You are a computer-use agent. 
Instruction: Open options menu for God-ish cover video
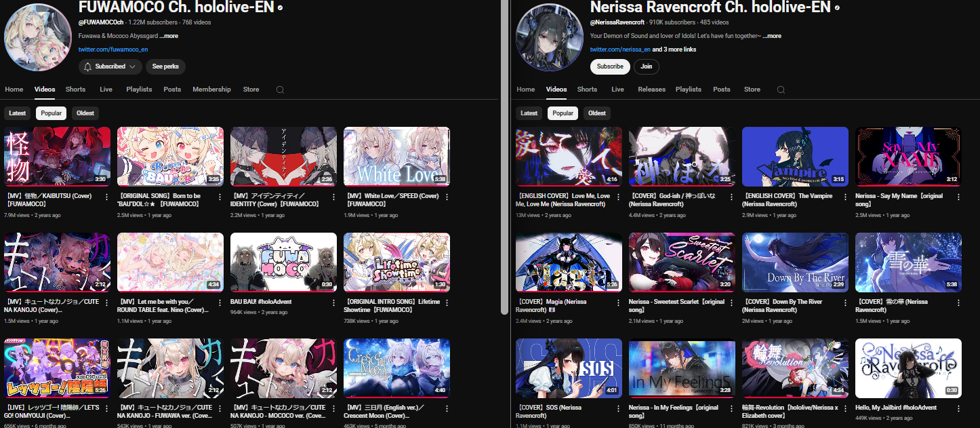731,197
